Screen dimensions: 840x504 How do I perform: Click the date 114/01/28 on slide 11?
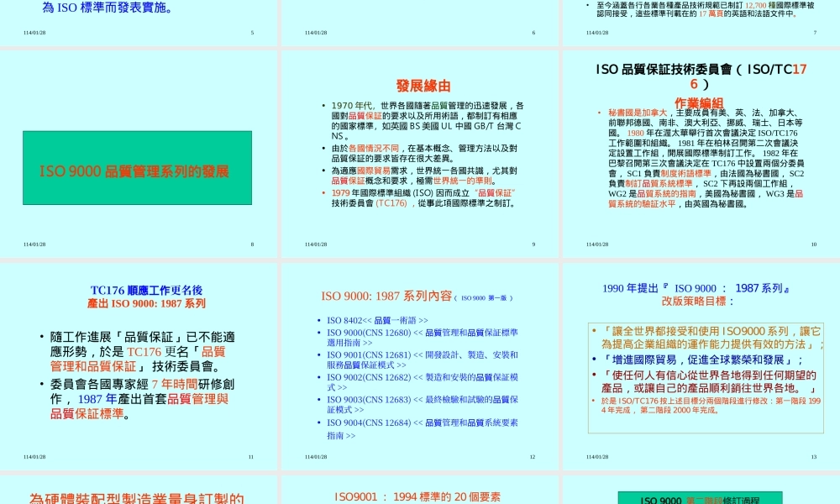point(34,457)
